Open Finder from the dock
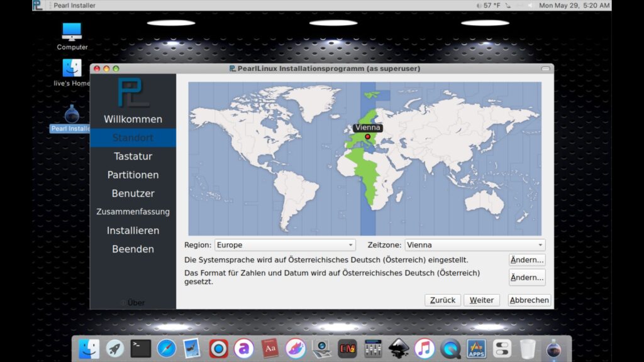 [89, 349]
